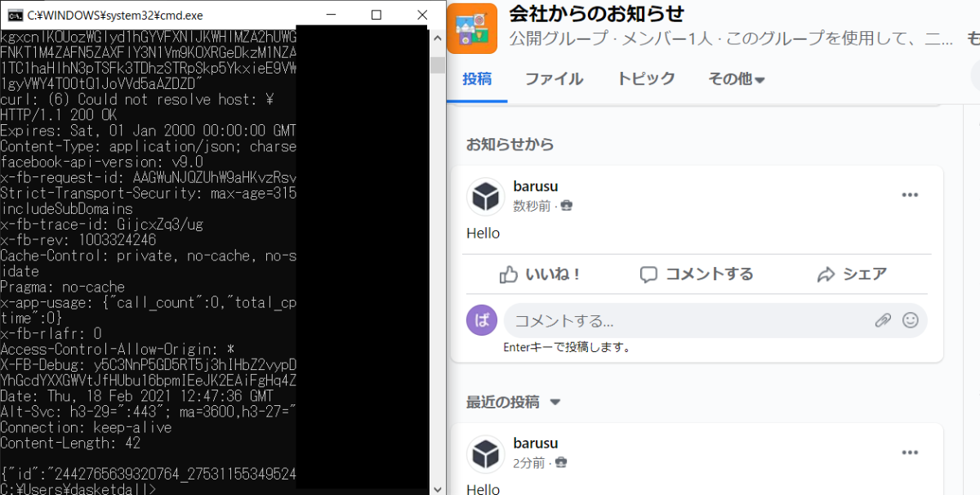Click barusu name on the seconds-ago post
Viewport: 980px width, 495px height.
(536, 187)
